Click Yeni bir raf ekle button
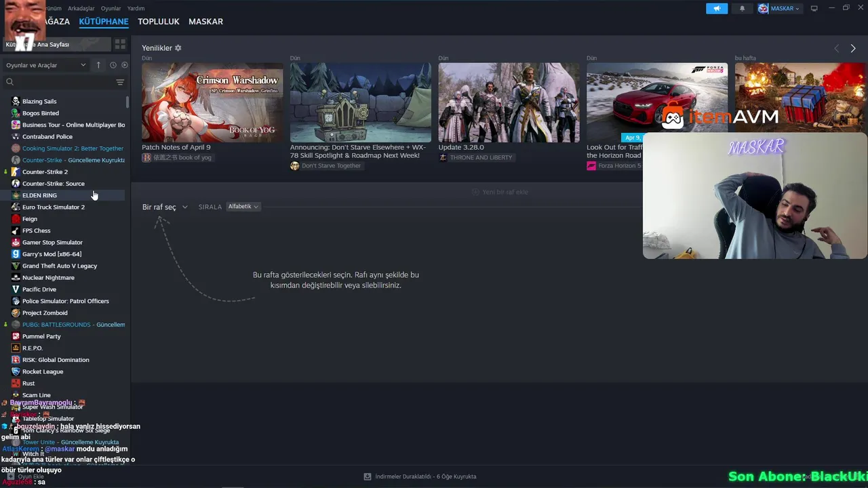Image resolution: width=868 pixels, height=488 pixels. pyautogui.click(x=500, y=192)
